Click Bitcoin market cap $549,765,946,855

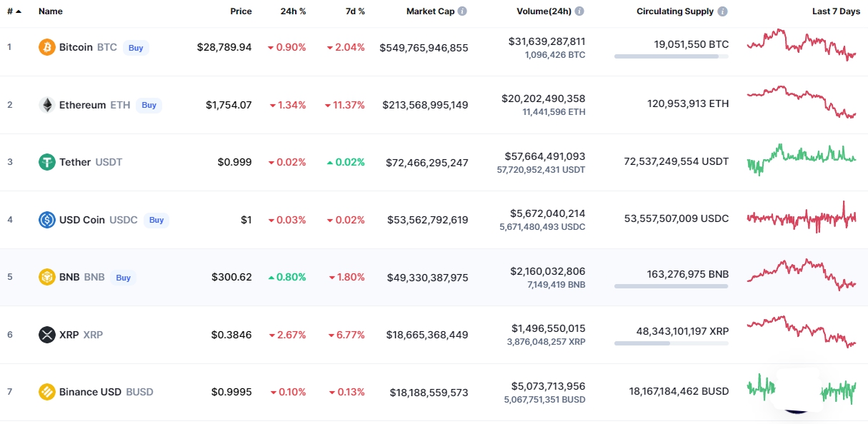pos(424,47)
